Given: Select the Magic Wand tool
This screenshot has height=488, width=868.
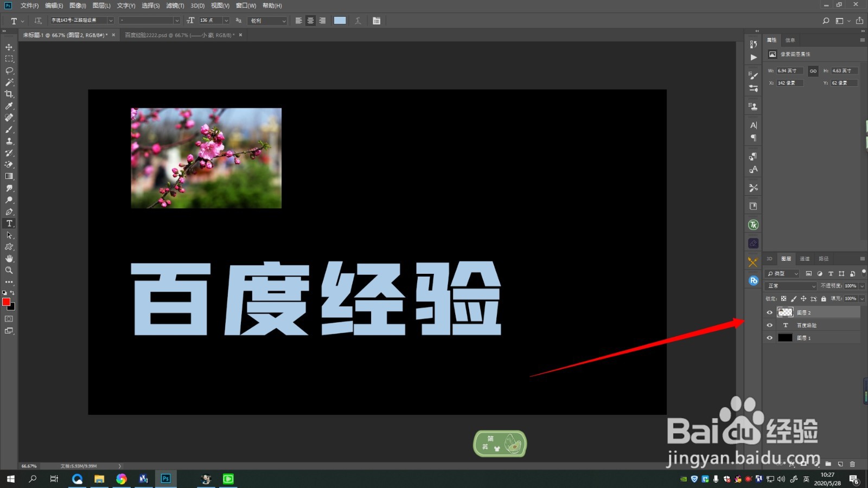Looking at the screenshot, I should [x=9, y=82].
